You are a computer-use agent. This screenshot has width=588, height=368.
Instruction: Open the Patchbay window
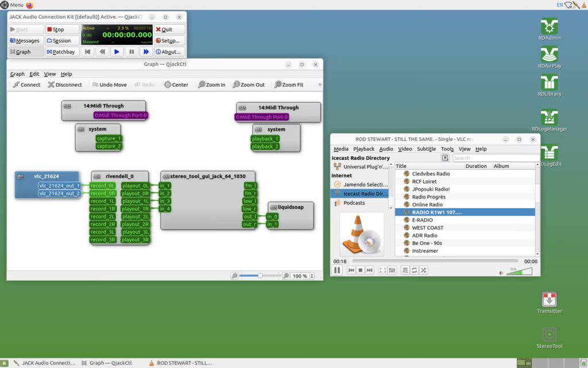(62, 52)
